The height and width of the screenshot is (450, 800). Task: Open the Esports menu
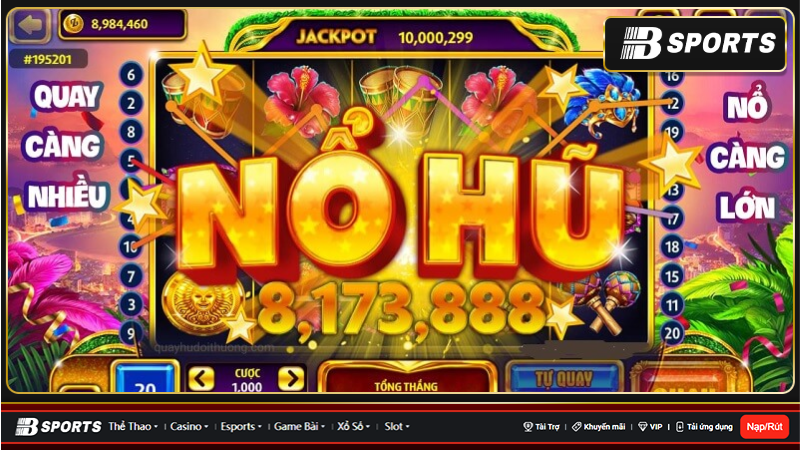(x=241, y=427)
